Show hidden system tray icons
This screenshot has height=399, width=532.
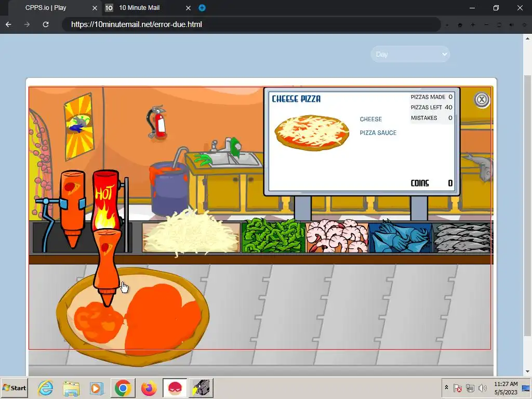click(446, 387)
